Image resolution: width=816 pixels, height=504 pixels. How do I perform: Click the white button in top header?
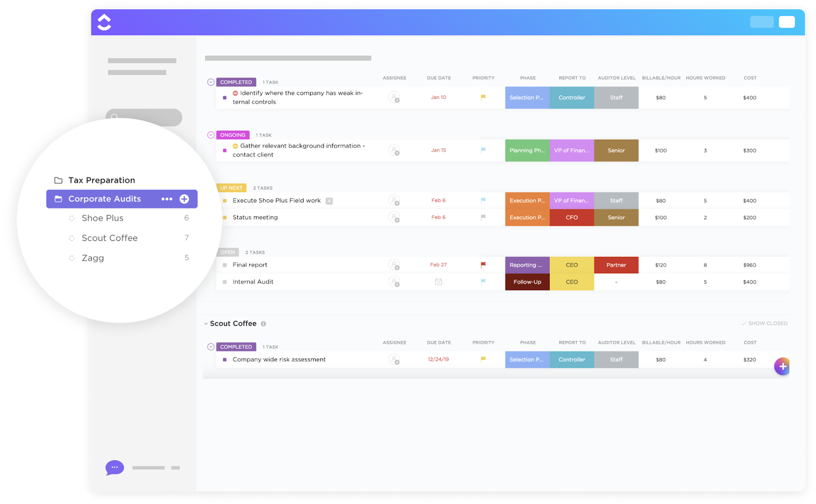pos(786,22)
